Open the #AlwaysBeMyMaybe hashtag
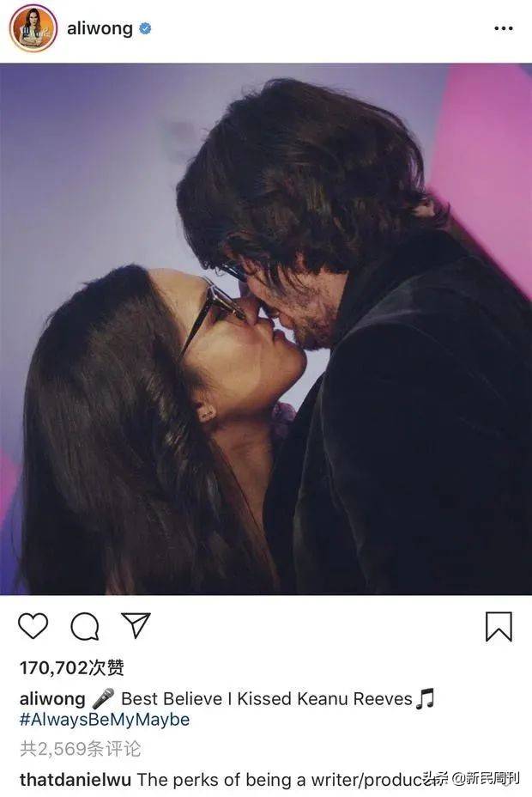Viewport: 532px width, 797px height. (x=105, y=720)
